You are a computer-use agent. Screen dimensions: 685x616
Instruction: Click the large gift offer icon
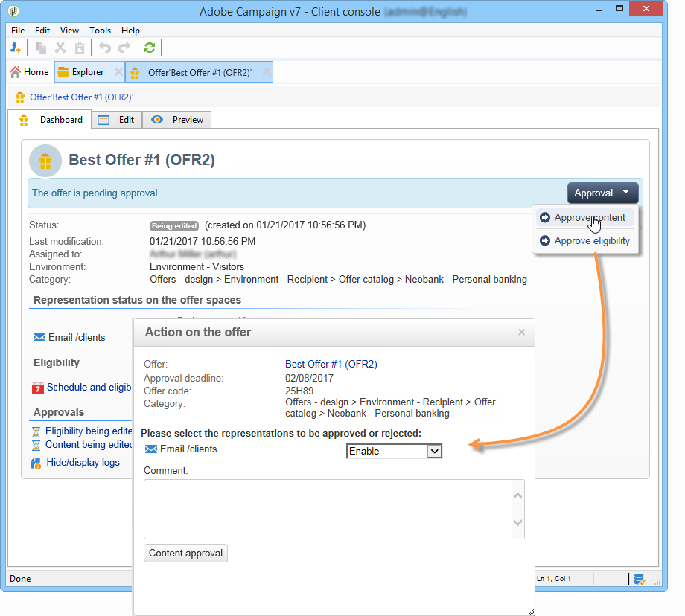(x=45, y=161)
